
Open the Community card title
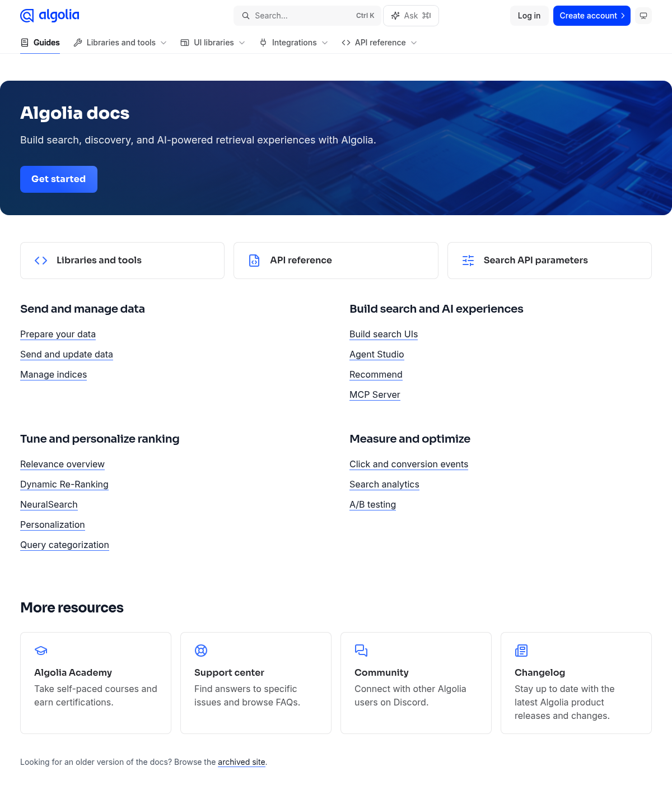(x=381, y=673)
